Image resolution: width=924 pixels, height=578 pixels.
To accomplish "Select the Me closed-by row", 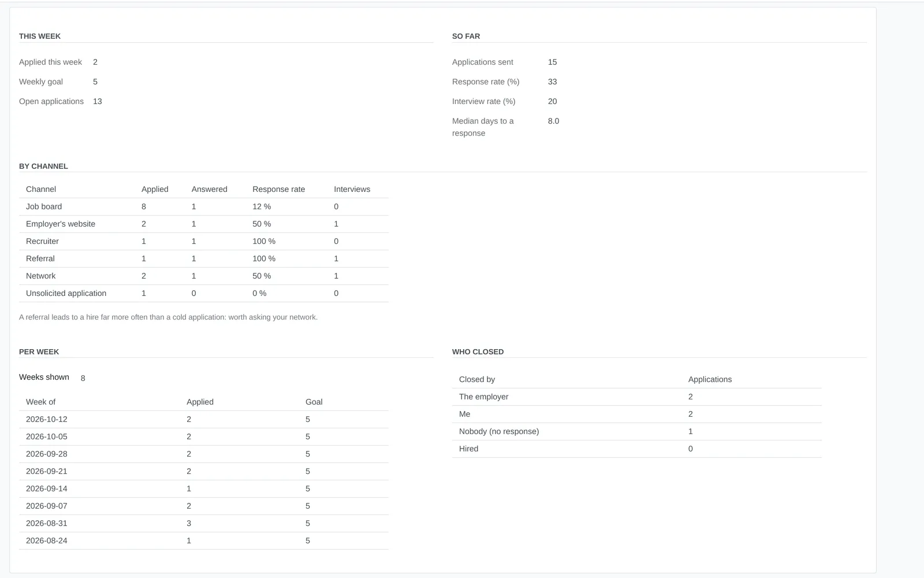I will [x=637, y=414].
